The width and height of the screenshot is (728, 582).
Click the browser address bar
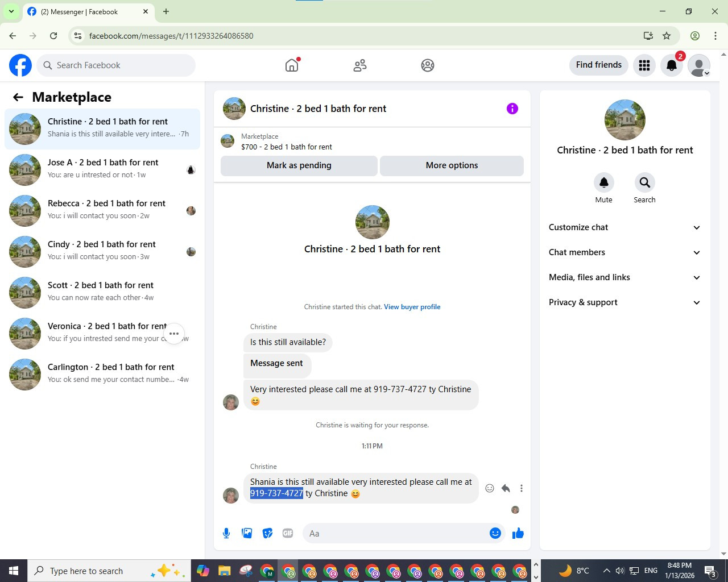coord(364,36)
